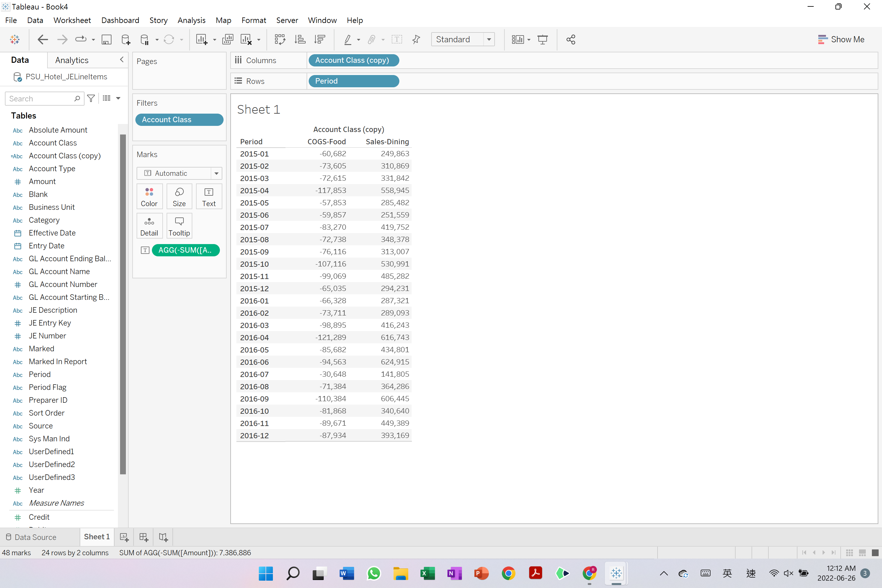This screenshot has width=882, height=588.
Task: Click the Share workbook icon
Action: pyautogui.click(x=571, y=39)
